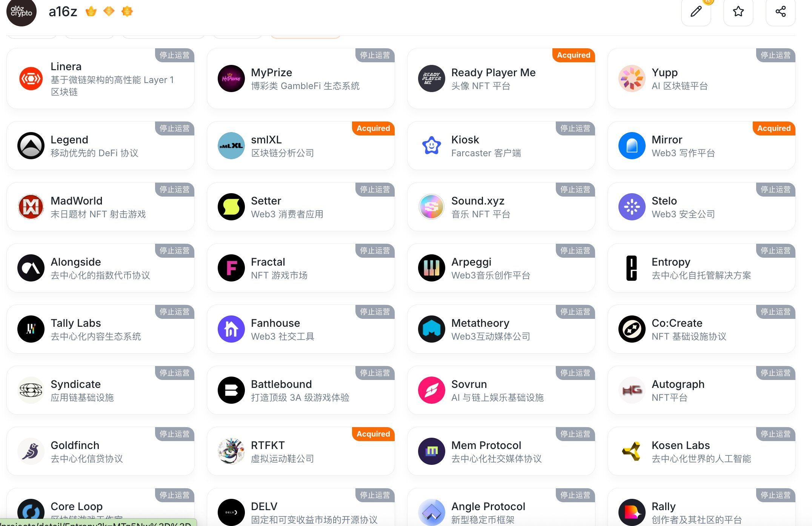
Task: Click the Kiosk blue star logo
Action: (x=432, y=146)
